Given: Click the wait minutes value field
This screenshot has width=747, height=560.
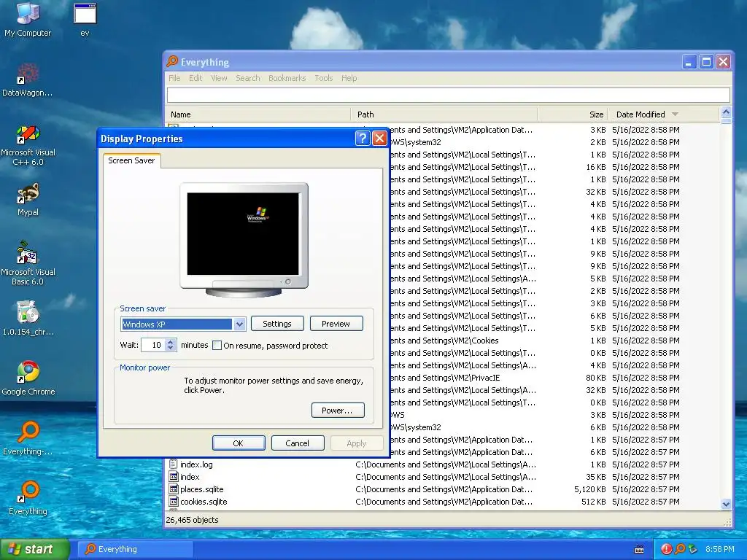Looking at the screenshot, I should pos(153,345).
